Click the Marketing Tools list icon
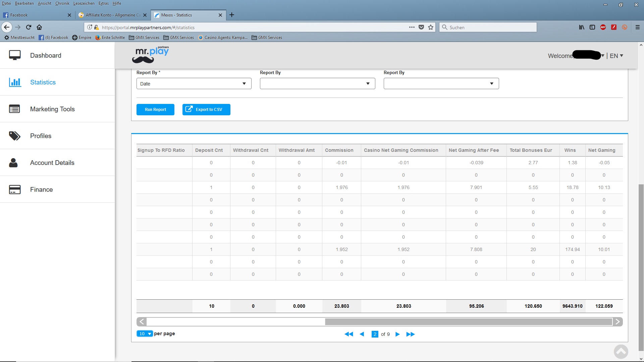The image size is (644, 362). tap(14, 109)
